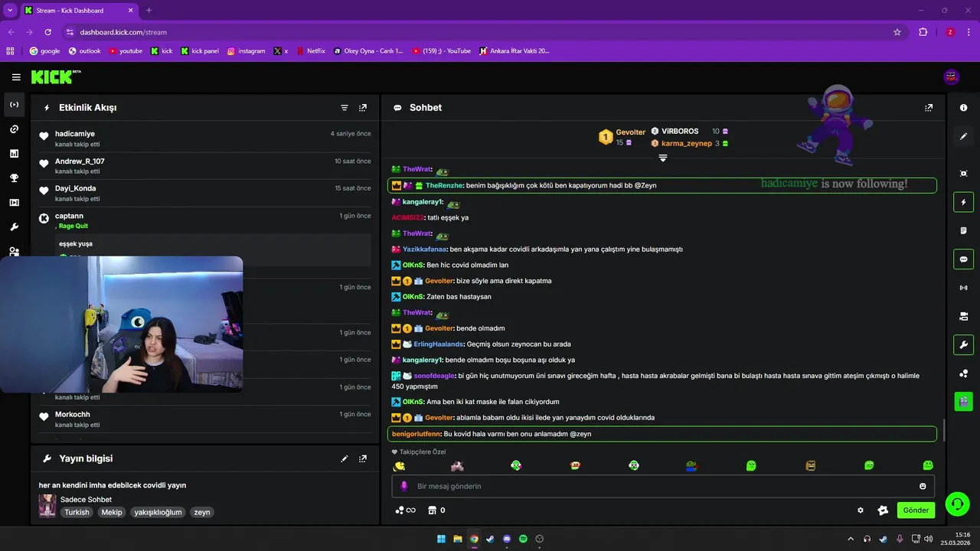980x551 pixels.
Task: Click the camera preview icon in right sidebar
Action: pyautogui.click(x=963, y=316)
